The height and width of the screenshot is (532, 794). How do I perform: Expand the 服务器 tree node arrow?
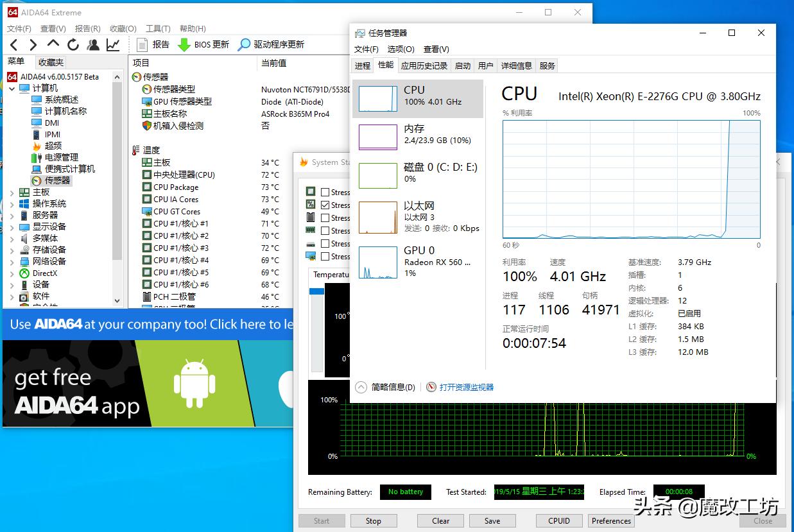point(12,215)
